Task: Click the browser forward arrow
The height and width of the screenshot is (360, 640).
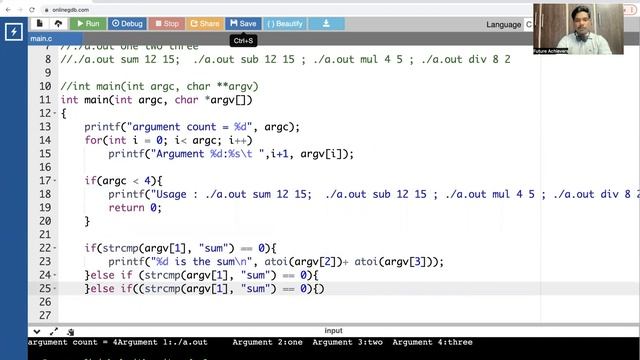Action: pos(20,9)
